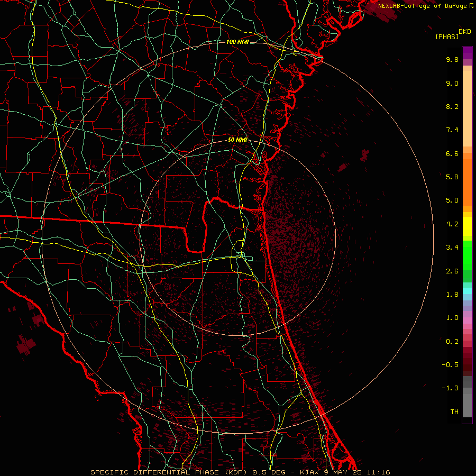Click the 50 NMI range ring label

237,140
